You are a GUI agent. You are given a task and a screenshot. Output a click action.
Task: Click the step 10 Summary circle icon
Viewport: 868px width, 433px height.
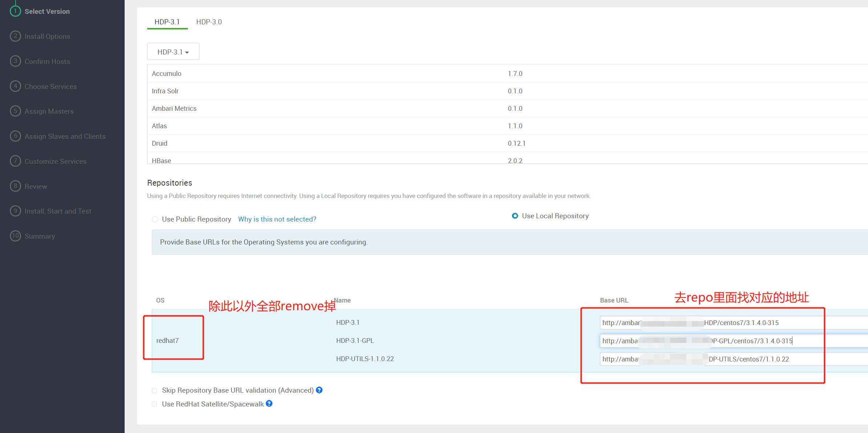(15, 236)
